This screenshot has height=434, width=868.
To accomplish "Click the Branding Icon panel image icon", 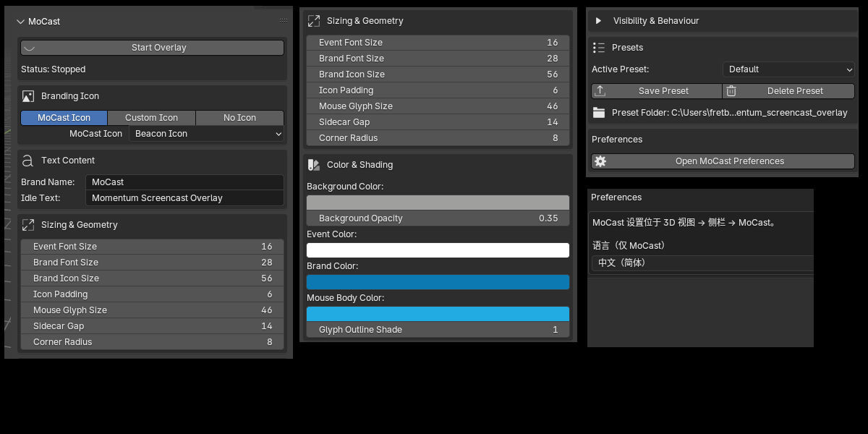I will [x=28, y=96].
